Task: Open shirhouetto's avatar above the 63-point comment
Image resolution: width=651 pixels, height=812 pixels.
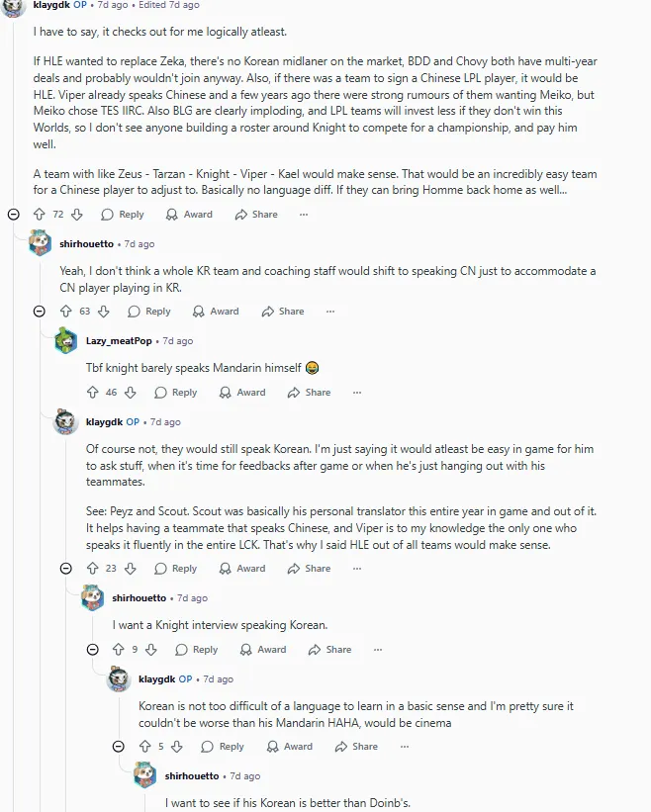Action: 41,243
